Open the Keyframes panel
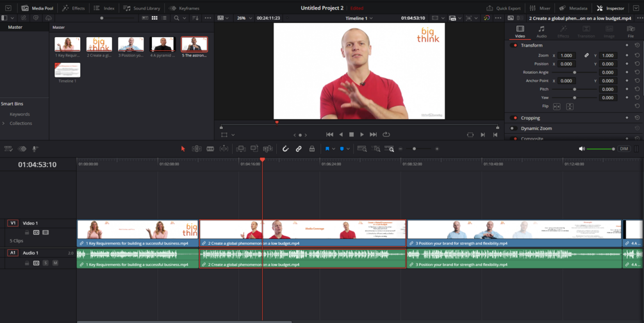Viewport: 644px width, 323px height. click(184, 8)
